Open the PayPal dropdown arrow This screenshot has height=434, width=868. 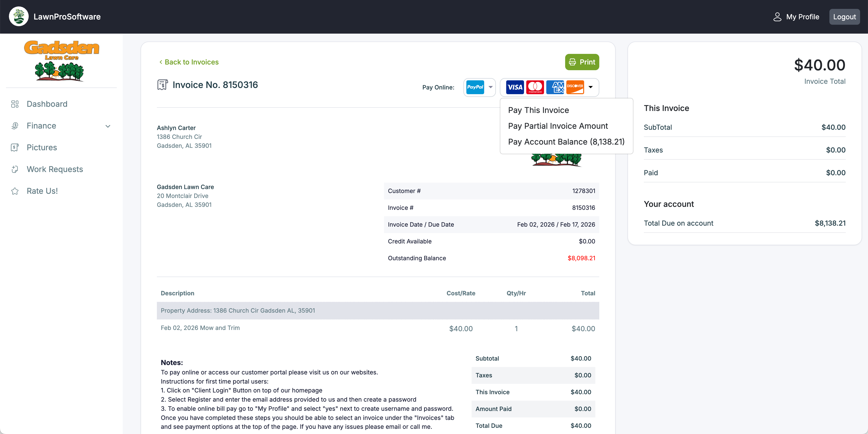tap(491, 87)
